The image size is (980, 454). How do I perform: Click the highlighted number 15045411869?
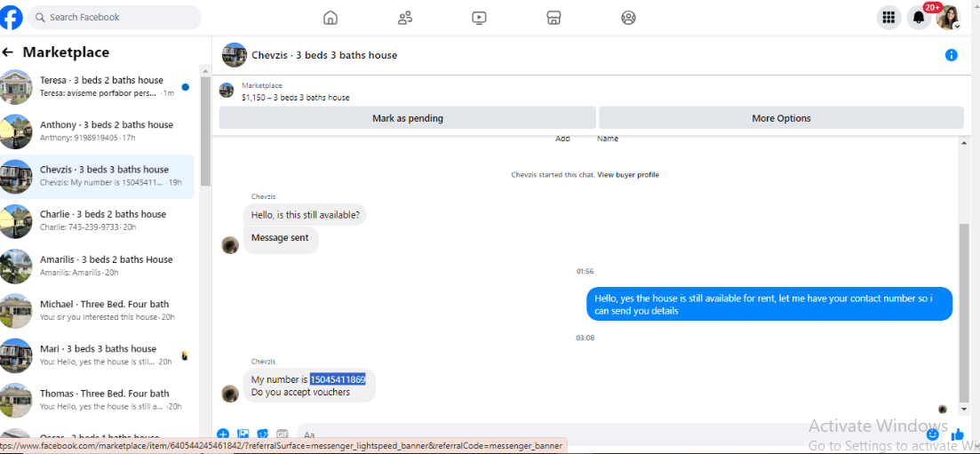[x=339, y=379]
